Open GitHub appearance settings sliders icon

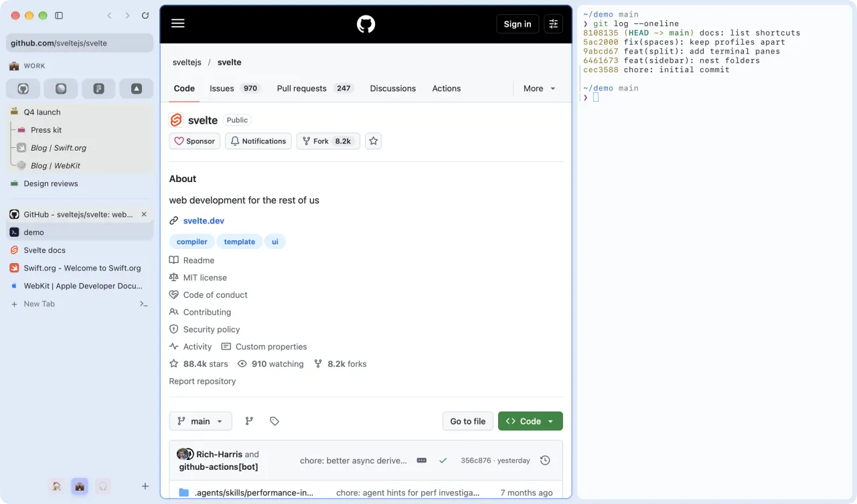(553, 24)
